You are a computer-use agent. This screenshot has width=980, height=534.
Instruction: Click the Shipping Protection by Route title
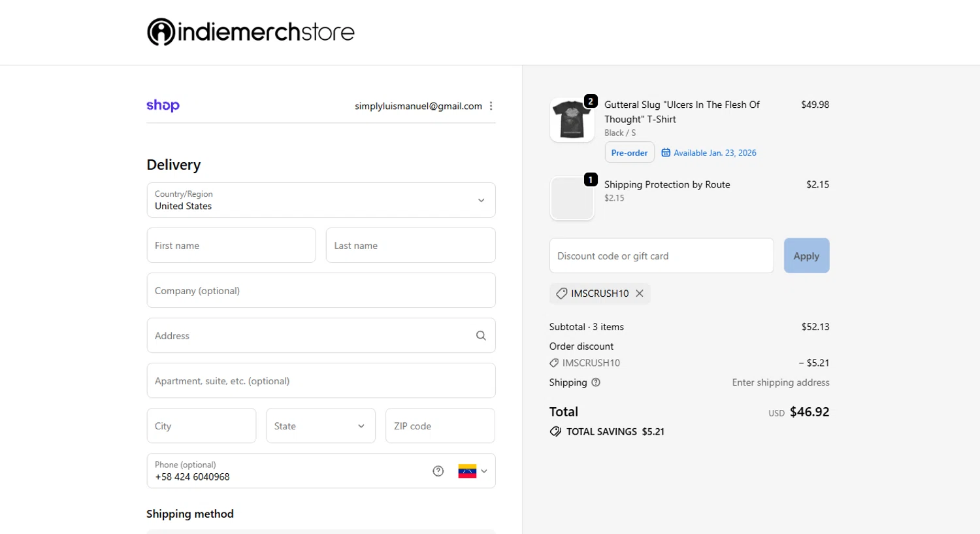tap(667, 184)
